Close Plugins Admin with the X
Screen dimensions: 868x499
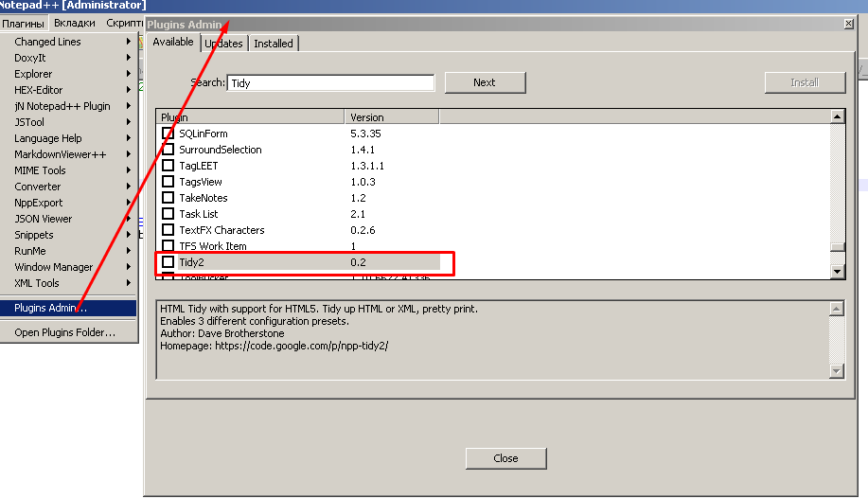[849, 24]
